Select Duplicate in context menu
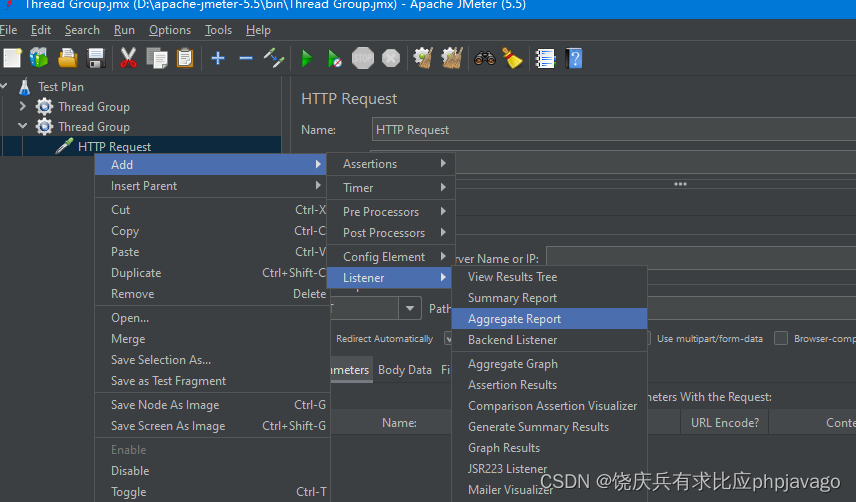 tap(212, 273)
